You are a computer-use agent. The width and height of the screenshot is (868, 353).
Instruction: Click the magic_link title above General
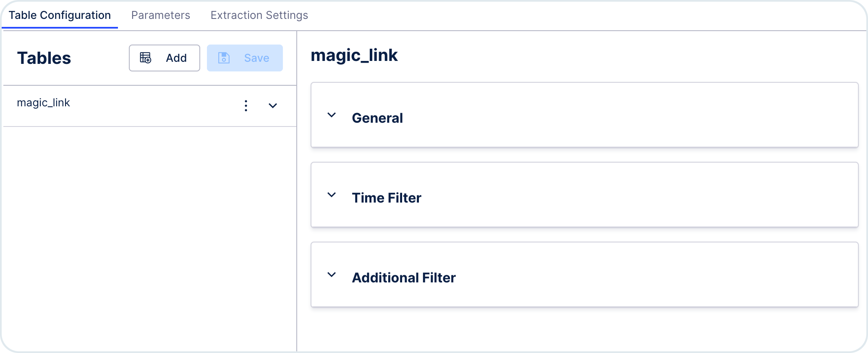tap(354, 55)
